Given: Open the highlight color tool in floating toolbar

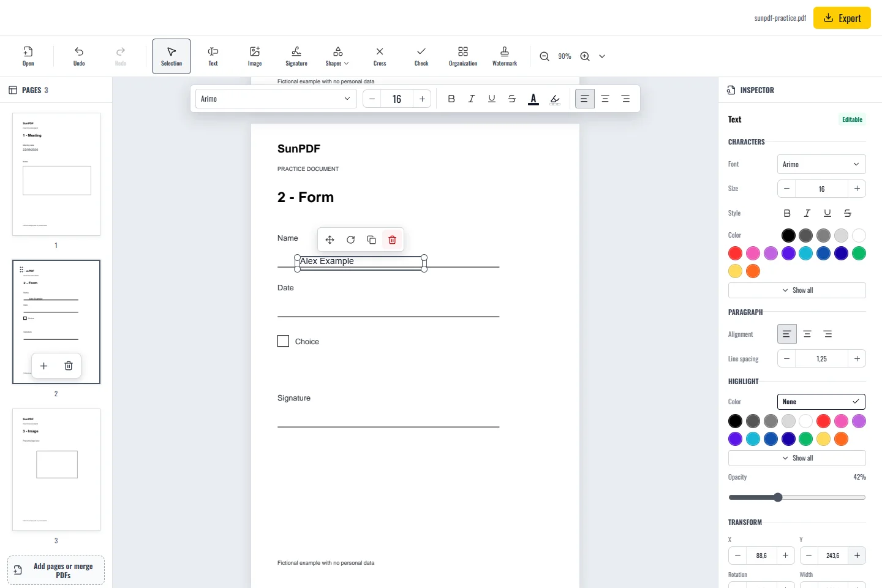Looking at the screenshot, I should pos(555,99).
